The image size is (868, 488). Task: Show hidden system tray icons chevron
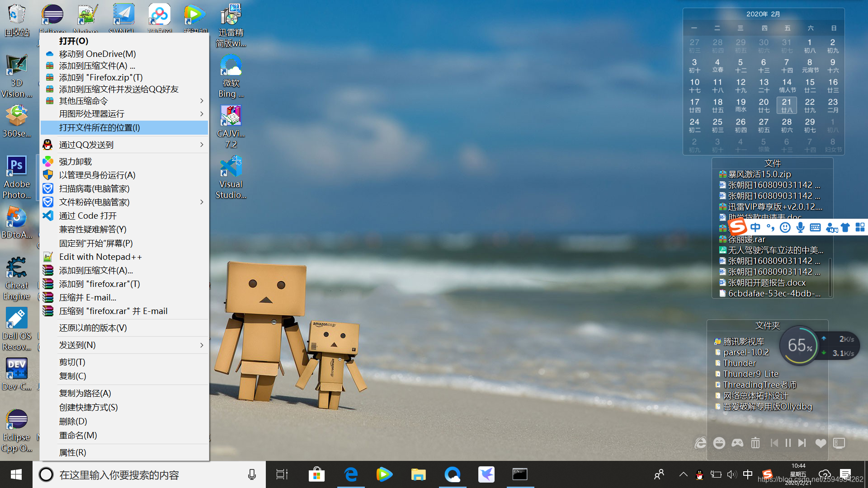pos(683,474)
